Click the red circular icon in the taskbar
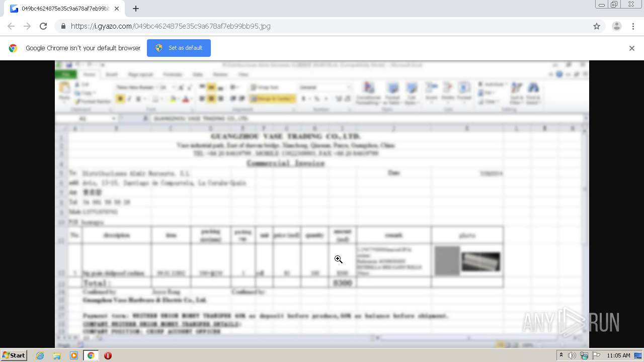This screenshot has height=362, width=644. [108, 355]
